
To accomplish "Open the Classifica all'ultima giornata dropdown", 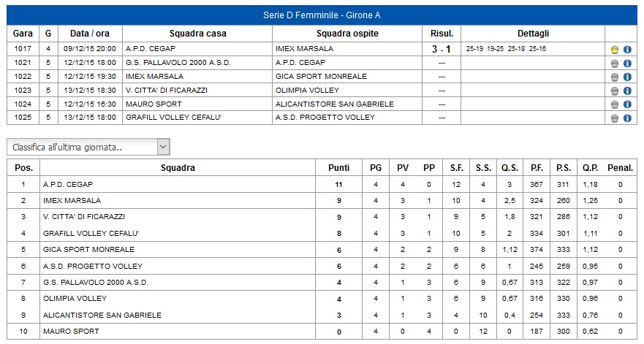I will click(x=88, y=147).
